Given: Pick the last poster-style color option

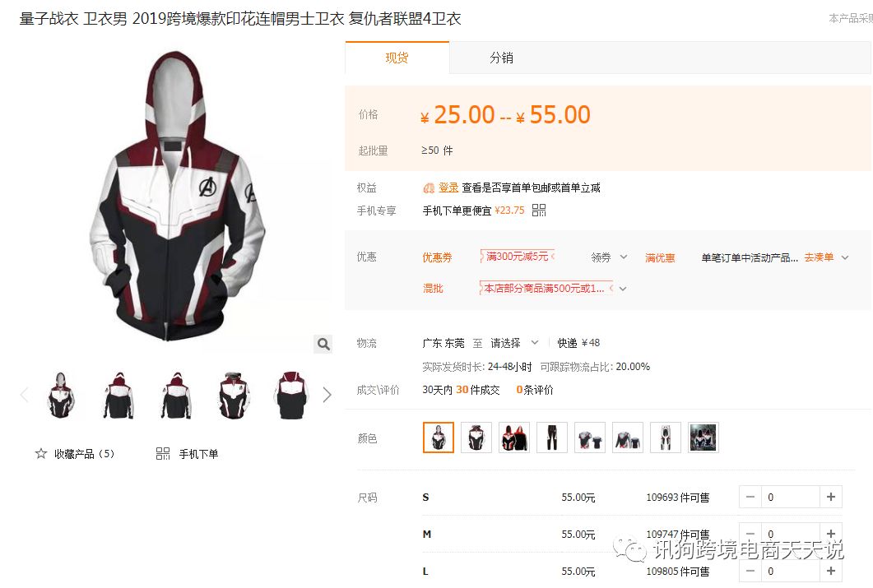Looking at the screenshot, I should 704,438.
